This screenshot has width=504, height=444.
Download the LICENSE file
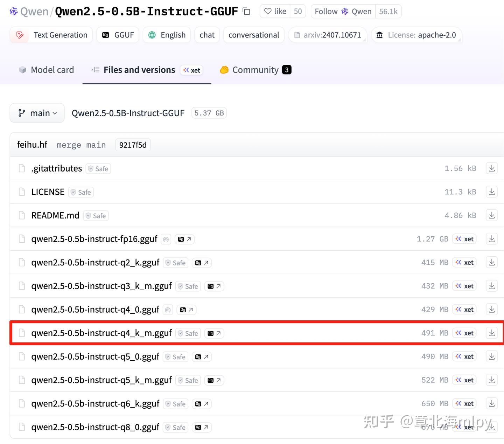[x=492, y=192]
